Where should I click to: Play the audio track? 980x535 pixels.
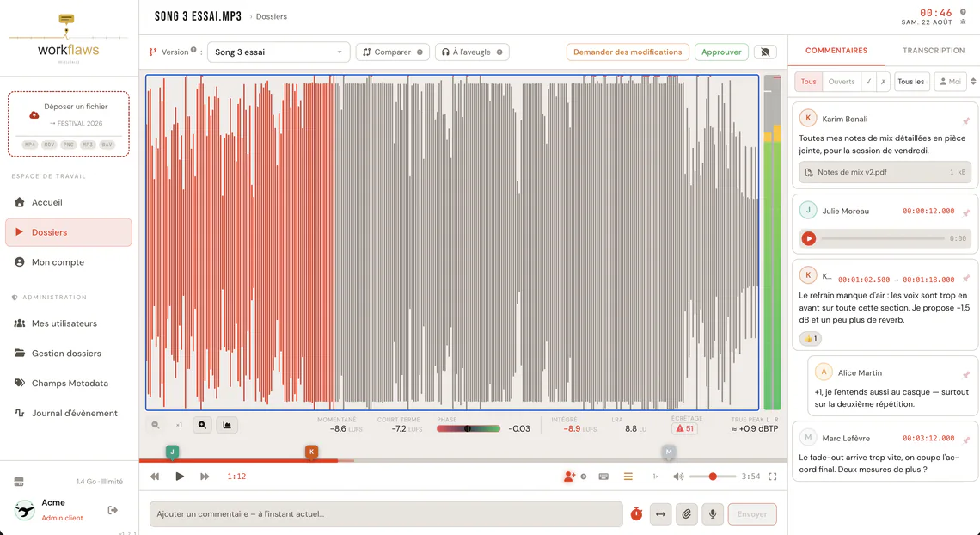coord(180,477)
